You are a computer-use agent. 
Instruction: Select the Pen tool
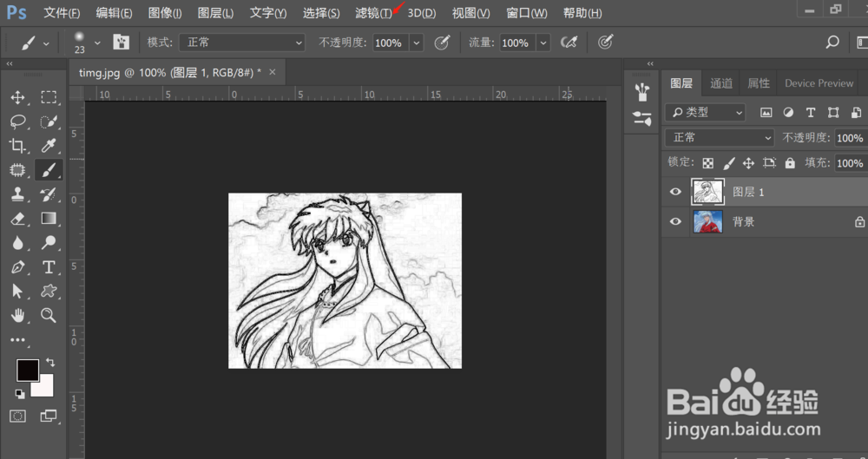[17, 267]
